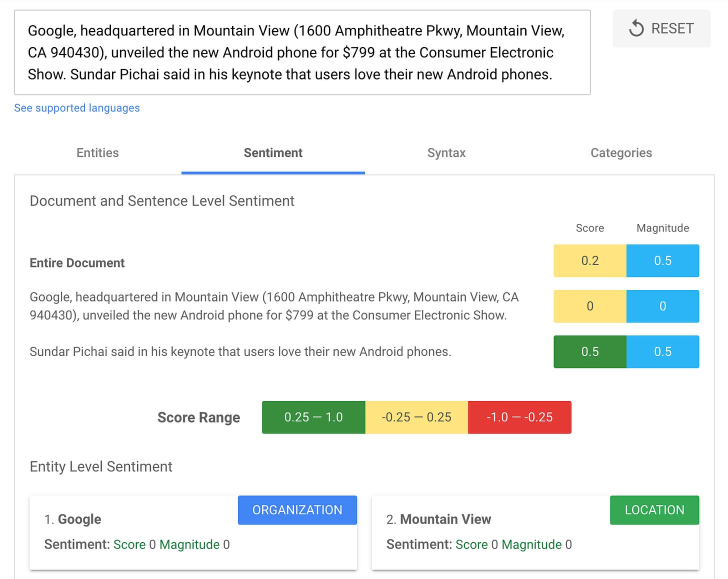Image resolution: width=728 pixels, height=579 pixels.
Task: Click Sundar Pichai sentence score 0.5 green cell
Action: coord(590,351)
